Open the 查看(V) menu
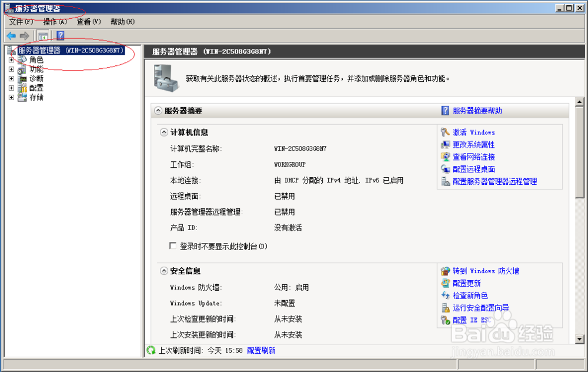The width and height of the screenshot is (588, 372). tap(89, 22)
